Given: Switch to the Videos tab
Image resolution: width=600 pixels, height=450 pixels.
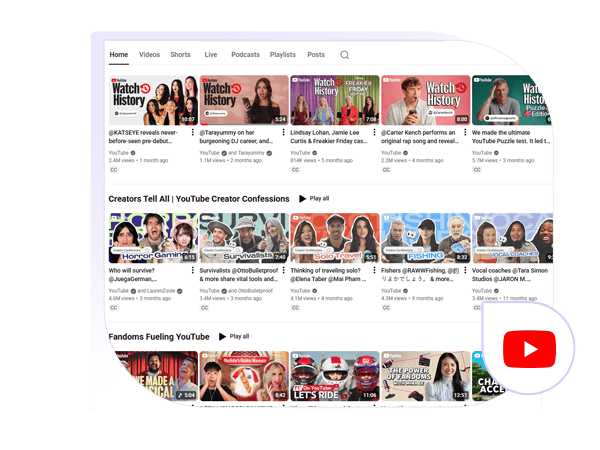Looking at the screenshot, I should click(x=149, y=55).
